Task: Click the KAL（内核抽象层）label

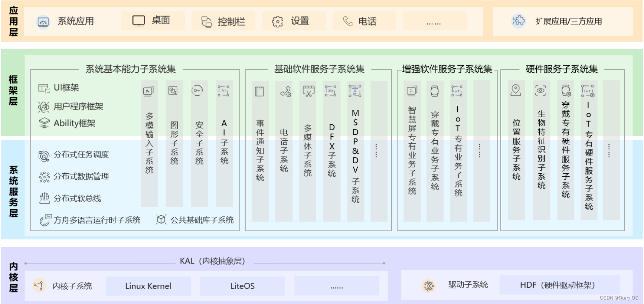Action: (x=213, y=261)
